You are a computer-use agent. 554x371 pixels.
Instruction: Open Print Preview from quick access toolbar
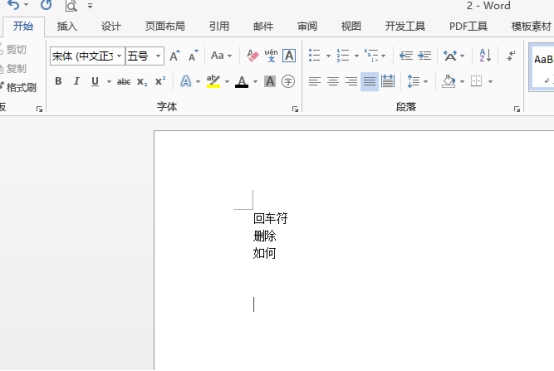click(x=71, y=6)
